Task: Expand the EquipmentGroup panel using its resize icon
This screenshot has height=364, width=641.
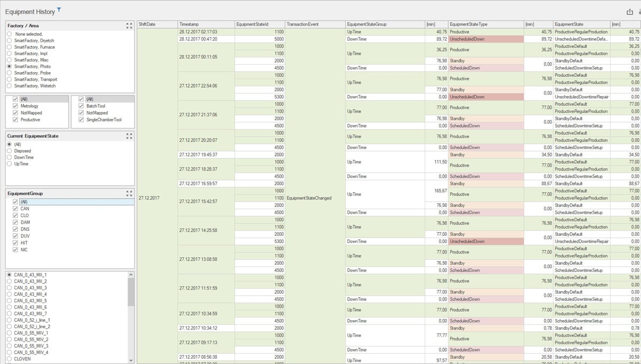Action: [x=128, y=194]
